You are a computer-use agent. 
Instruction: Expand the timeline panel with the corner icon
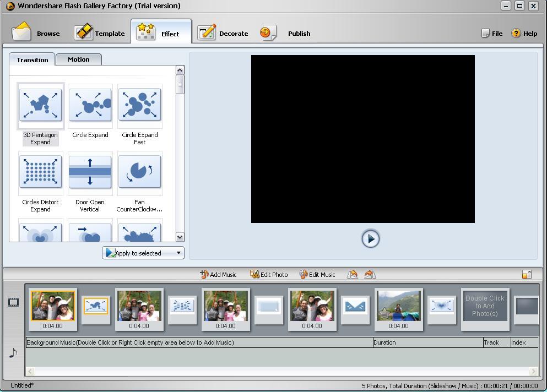[527, 274]
